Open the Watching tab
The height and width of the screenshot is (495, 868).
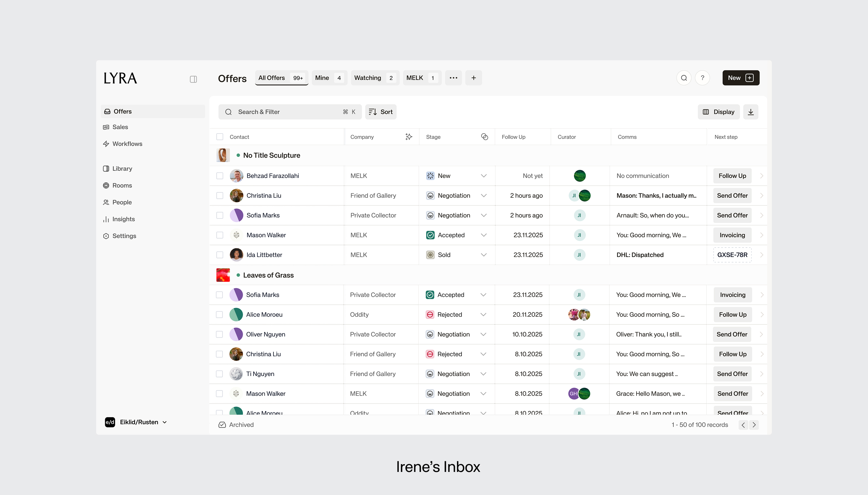[x=375, y=78]
